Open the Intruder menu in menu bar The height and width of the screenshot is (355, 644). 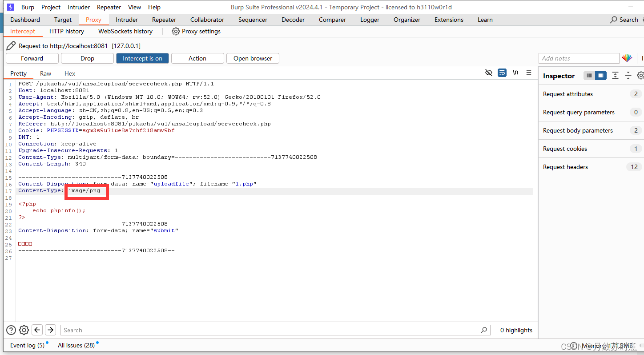coord(79,7)
